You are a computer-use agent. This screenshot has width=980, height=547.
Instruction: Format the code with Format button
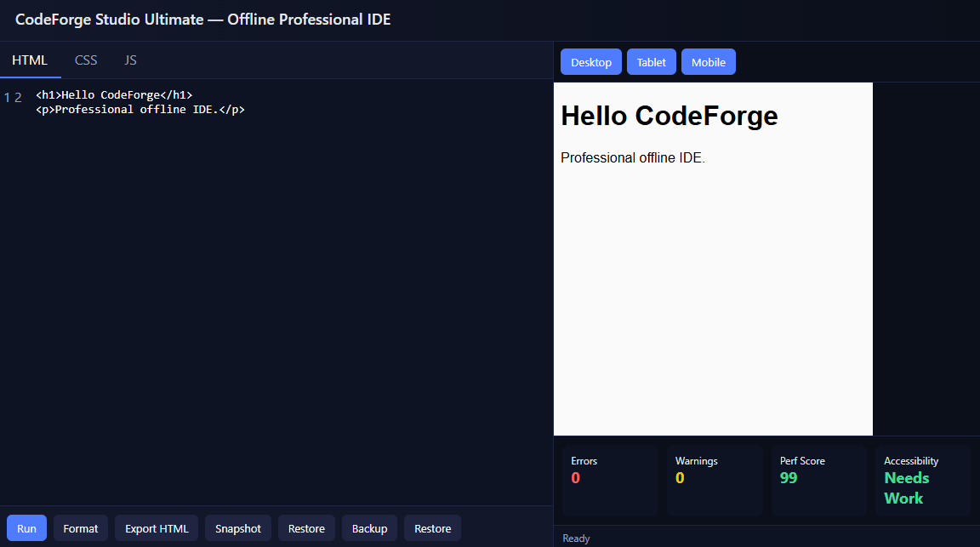pyautogui.click(x=81, y=528)
